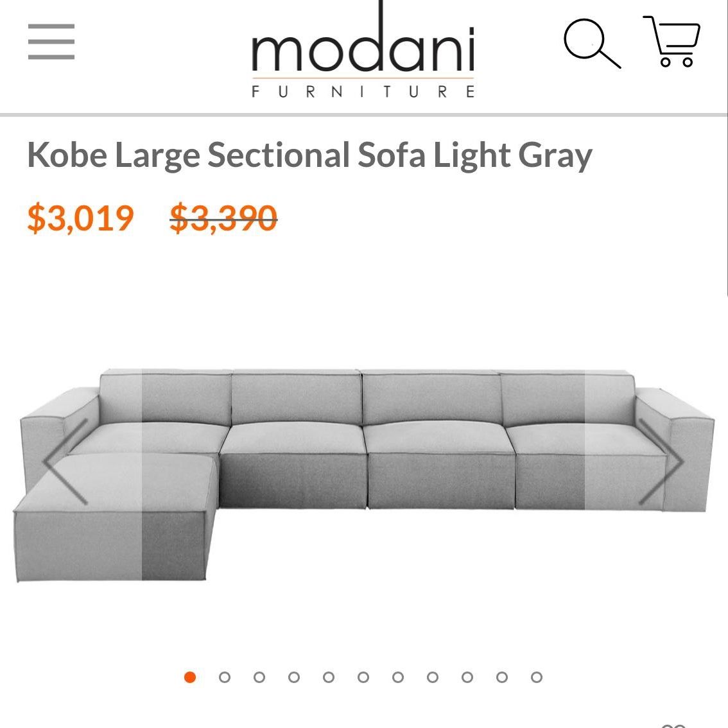This screenshot has height=728, width=728.
Task: Show next sofa image with right arrow
Action: tap(661, 462)
